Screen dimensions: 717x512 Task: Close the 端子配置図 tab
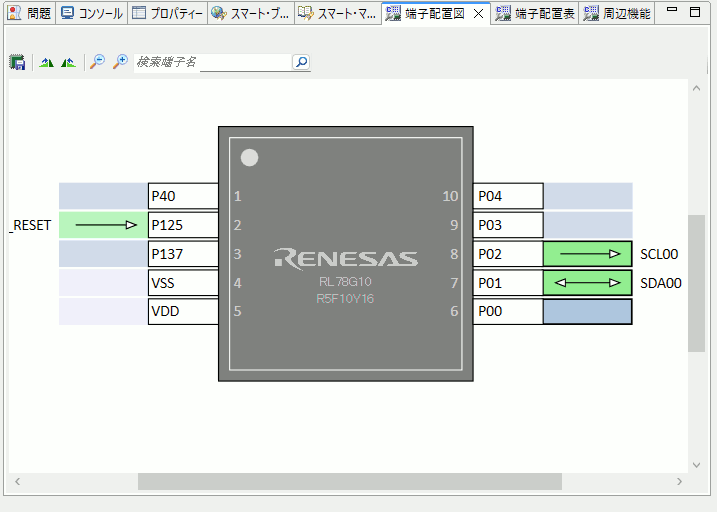click(478, 14)
